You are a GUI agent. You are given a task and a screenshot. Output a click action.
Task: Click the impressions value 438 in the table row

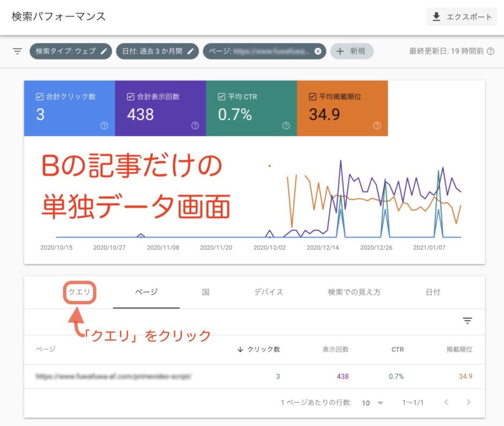click(343, 376)
